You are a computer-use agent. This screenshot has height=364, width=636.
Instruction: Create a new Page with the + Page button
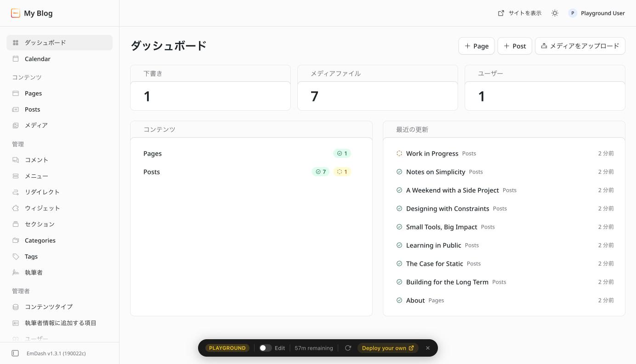point(477,46)
